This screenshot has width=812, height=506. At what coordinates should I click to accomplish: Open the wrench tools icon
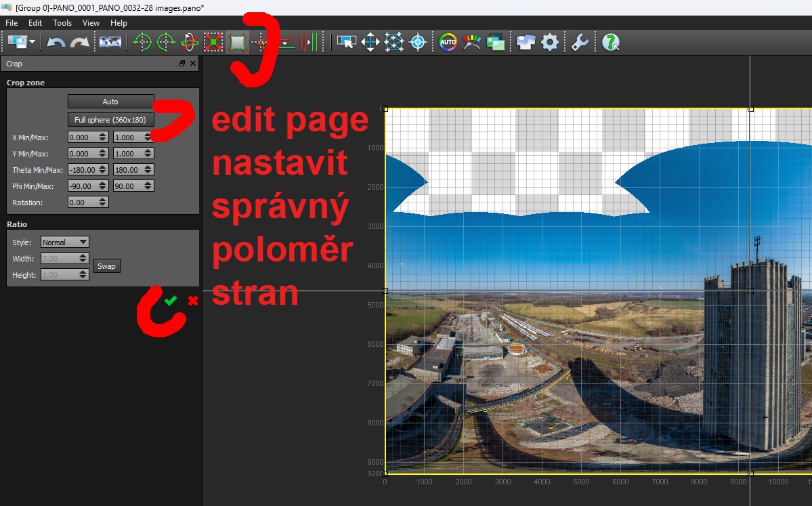[580, 43]
